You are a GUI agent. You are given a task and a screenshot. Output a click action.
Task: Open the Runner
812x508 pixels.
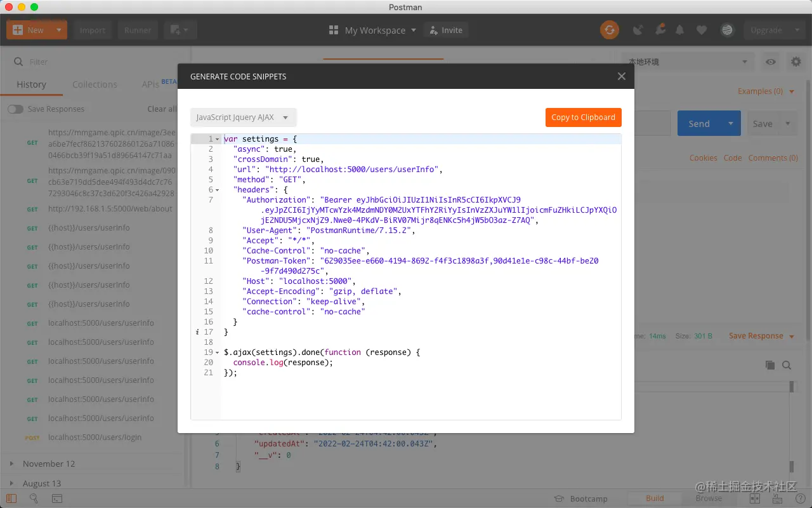click(138, 30)
